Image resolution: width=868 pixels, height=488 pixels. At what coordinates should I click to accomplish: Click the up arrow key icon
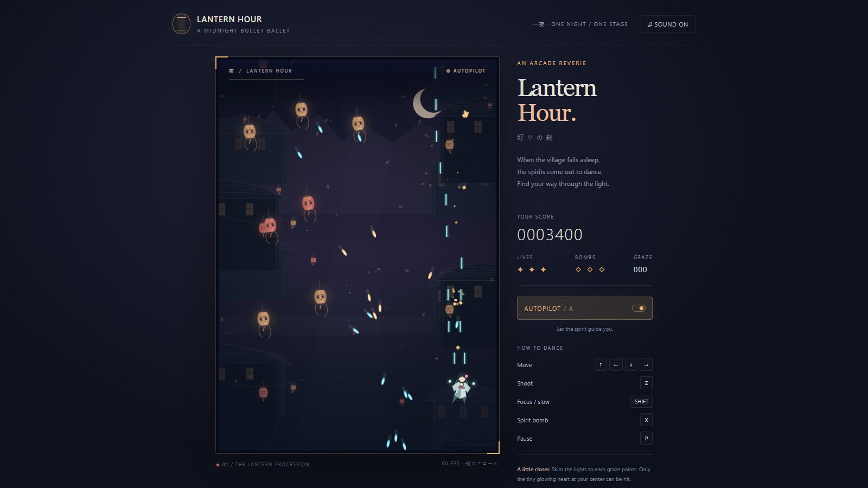point(601,365)
